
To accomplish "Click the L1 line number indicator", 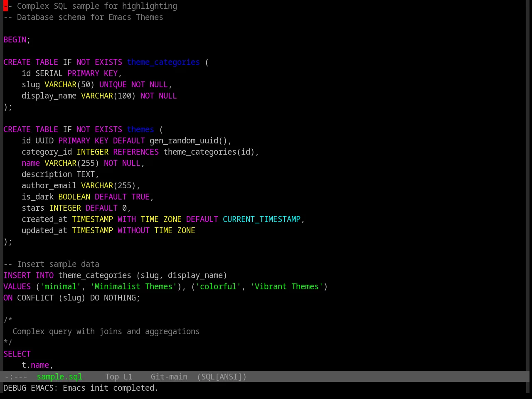I will [128, 377].
